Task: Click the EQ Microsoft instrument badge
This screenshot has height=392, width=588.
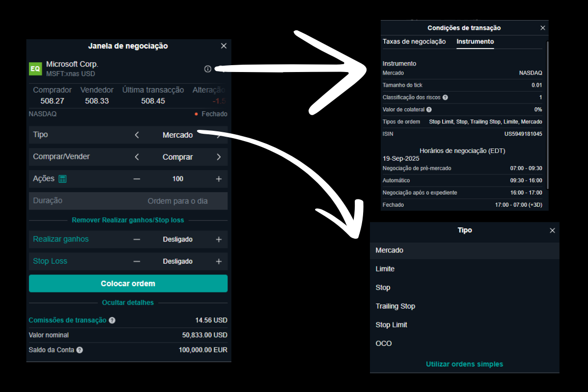Action: point(35,69)
